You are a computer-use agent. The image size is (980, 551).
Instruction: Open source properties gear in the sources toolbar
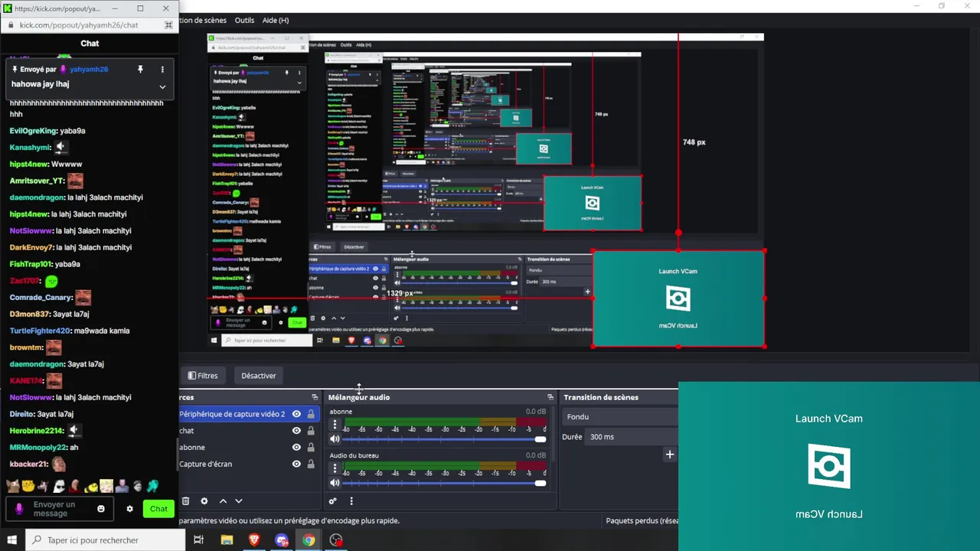pyautogui.click(x=204, y=501)
